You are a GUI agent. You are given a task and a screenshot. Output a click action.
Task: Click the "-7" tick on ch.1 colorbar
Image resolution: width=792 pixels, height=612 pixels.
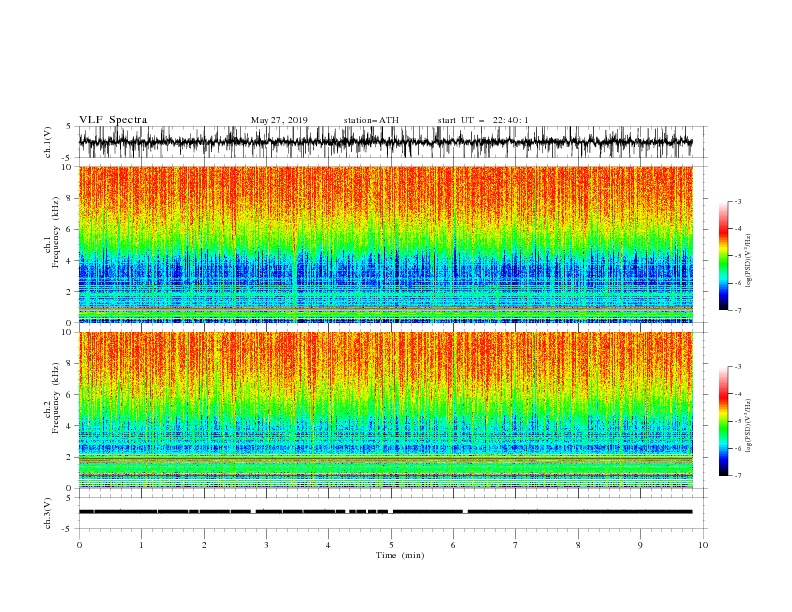737,310
